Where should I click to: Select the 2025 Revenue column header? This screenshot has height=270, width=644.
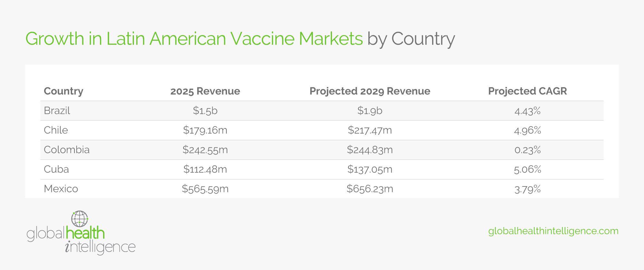[205, 91]
